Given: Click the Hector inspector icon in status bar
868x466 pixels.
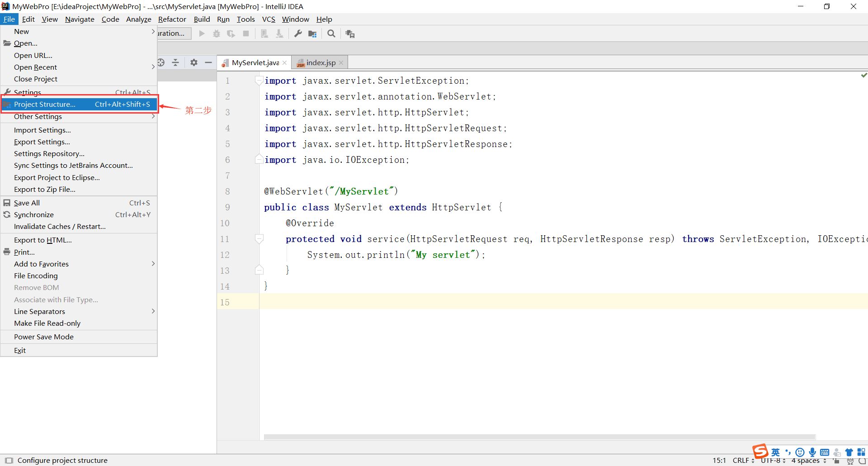Looking at the screenshot, I should [x=850, y=461].
